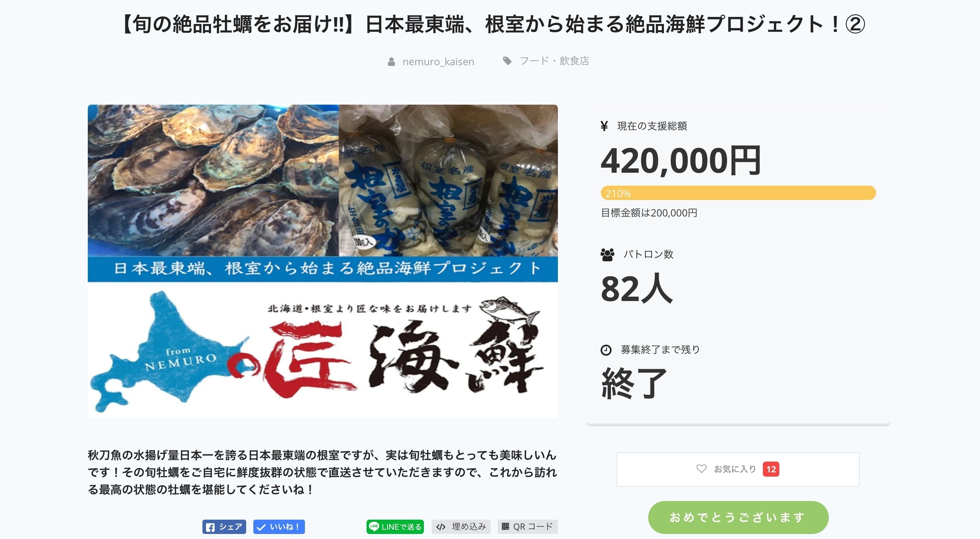Click the user icon beside nemuro_kaisen

[391, 62]
